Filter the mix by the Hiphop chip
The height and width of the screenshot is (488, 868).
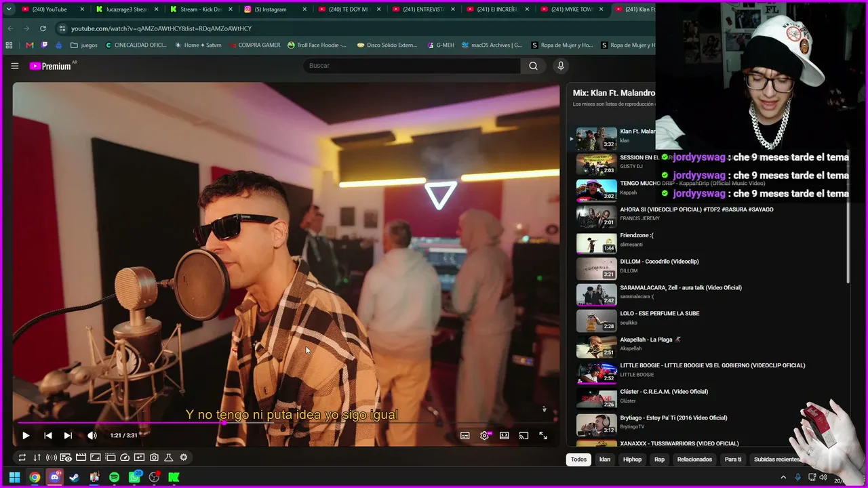coord(632,460)
